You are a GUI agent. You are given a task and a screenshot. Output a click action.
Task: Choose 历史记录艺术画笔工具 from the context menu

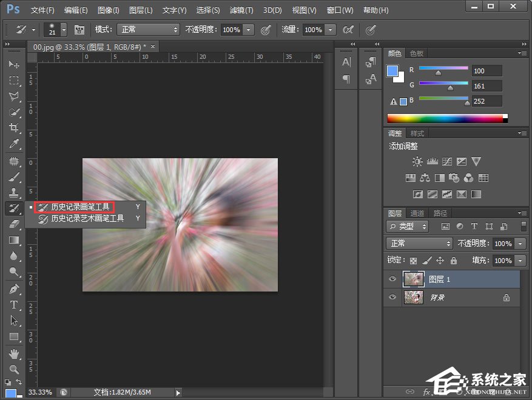[87, 218]
